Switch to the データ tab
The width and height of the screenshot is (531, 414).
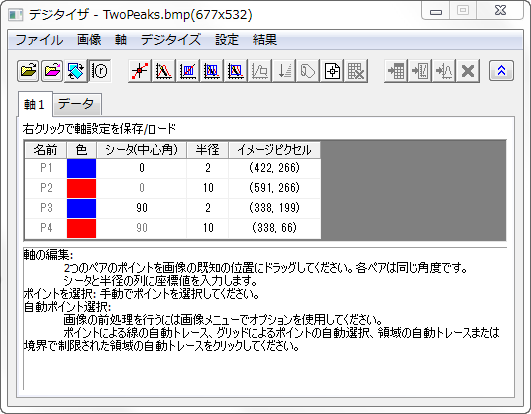point(76,104)
